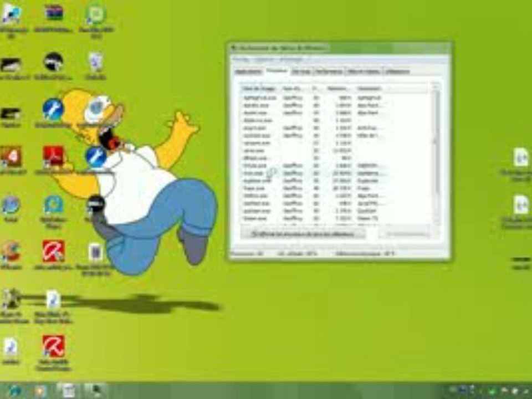Select the Firefox desktop icon
Screen dimensions: 532x399
pos(11,251)
